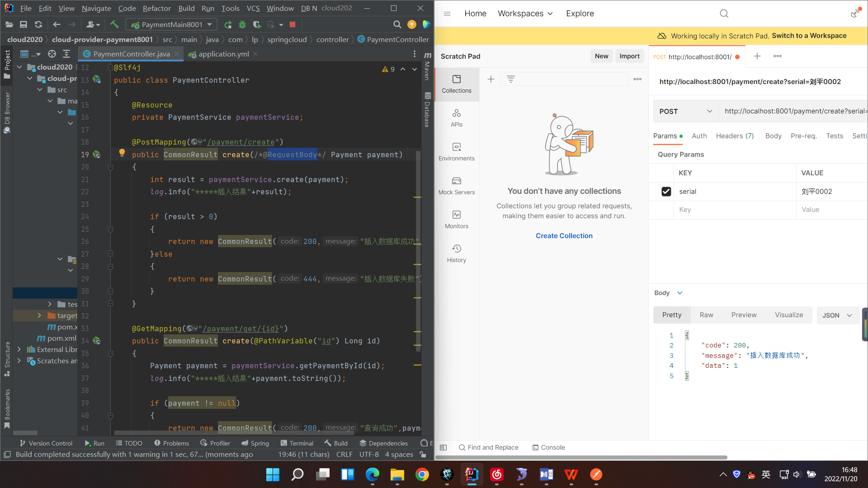The width and height of the screenshot is (868, 488).
Task: Open the POST method dropdown
Action: tap(685, 112)
